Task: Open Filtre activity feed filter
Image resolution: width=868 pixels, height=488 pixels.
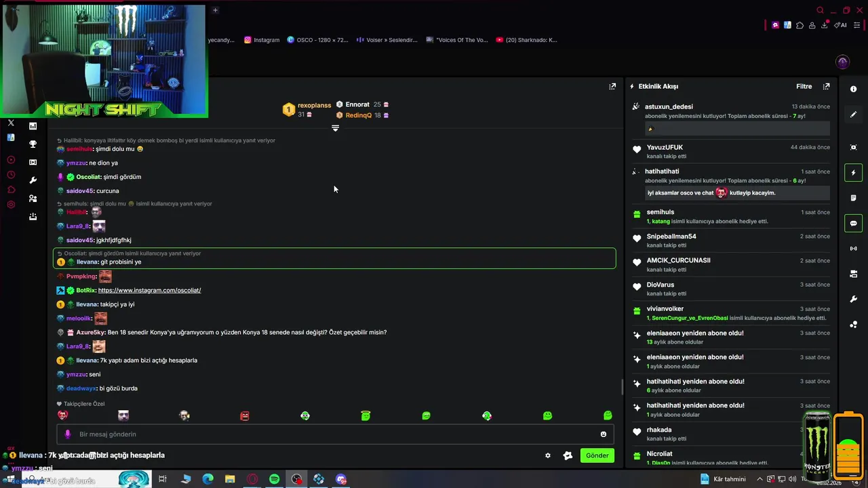Action: tap(804, 86)
